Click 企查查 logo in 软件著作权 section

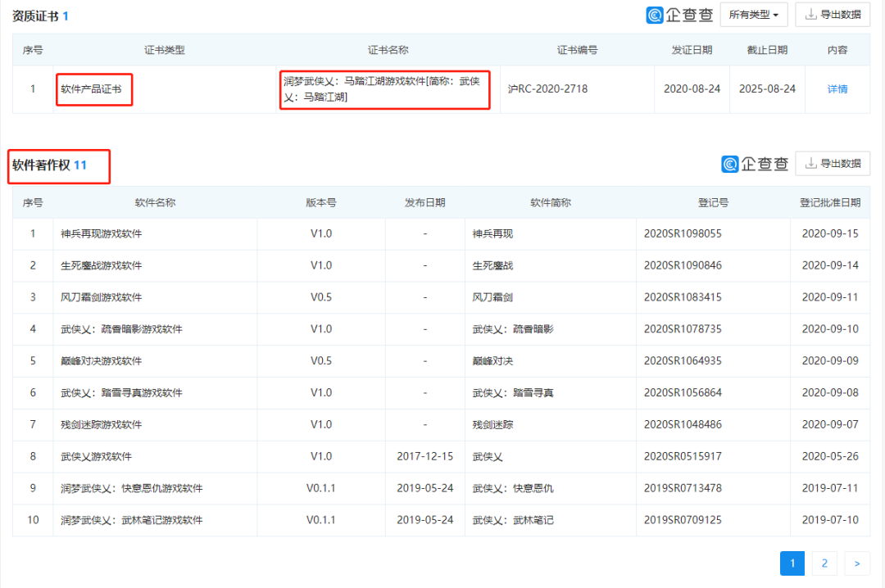point(755,164)
